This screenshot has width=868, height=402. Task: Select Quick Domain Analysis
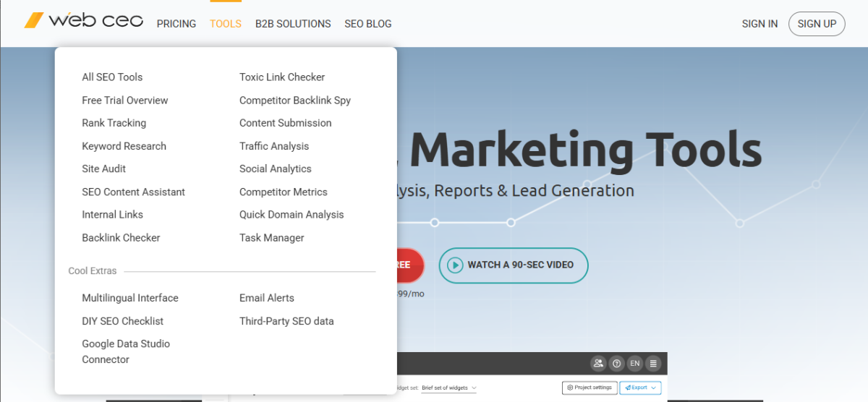point(292,215)
